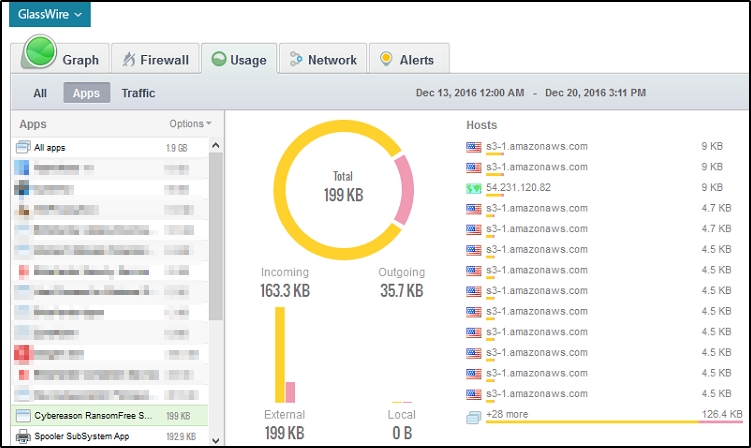Click the External 199 KB value
The height and width of the screenshot is (448, 751).
click(x=284, y=433)
